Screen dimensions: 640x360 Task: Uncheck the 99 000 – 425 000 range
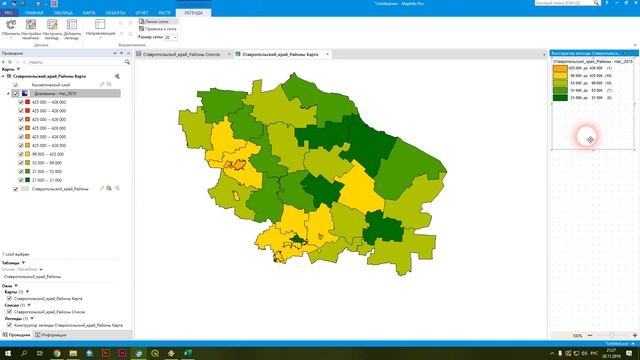pyautogui.click(x=21, y=154)
